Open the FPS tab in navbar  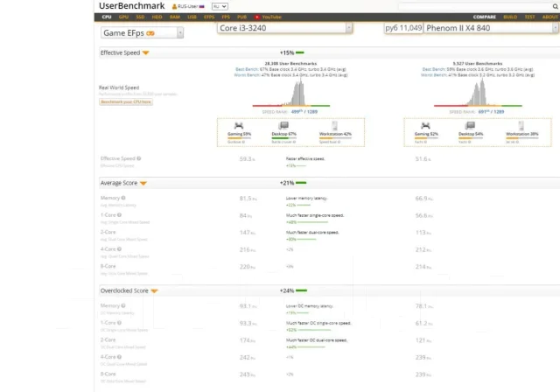226,17
